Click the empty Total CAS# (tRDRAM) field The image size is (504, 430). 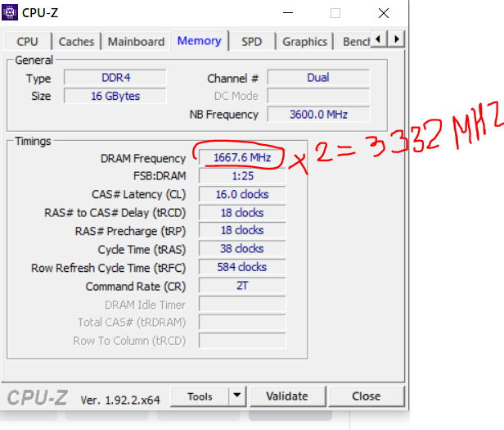tap(242, 322)
